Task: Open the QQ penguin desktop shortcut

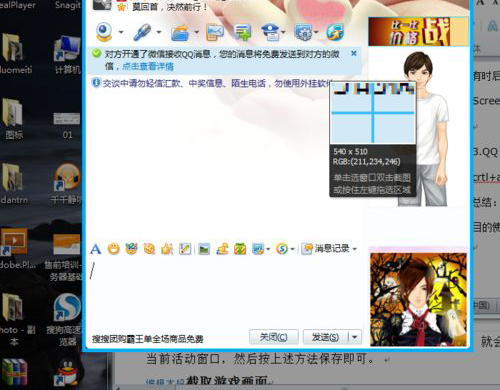Action: pyautogui.click(x=67, y=373)
